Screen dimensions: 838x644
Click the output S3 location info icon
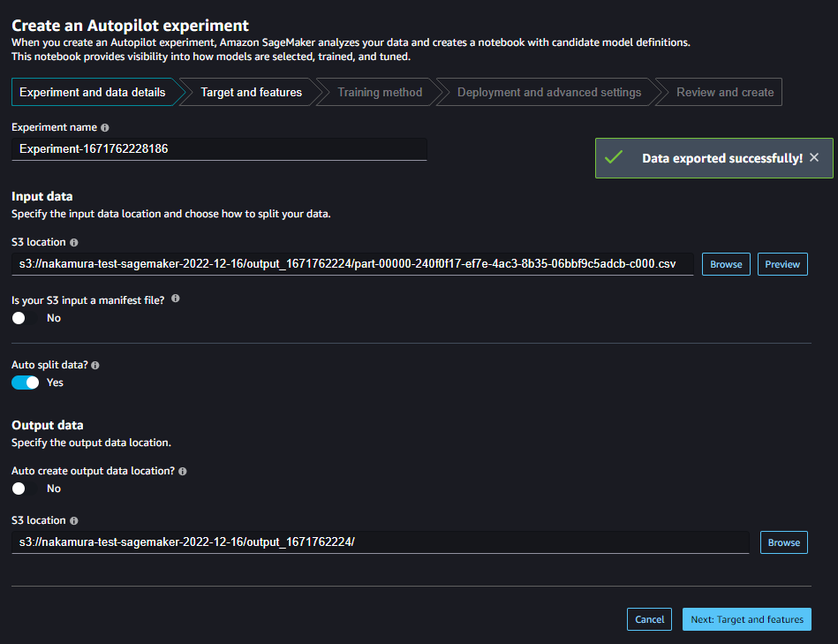click(73, 520)
